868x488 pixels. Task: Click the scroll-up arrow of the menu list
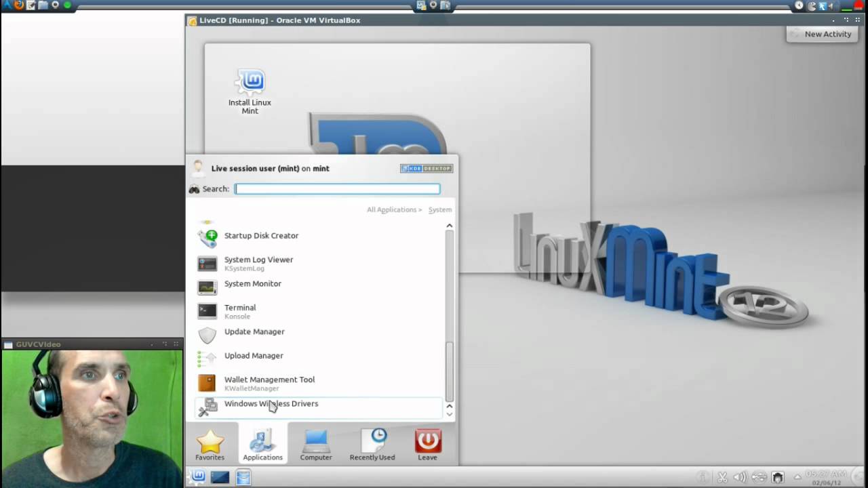click(x=449, y=226)
